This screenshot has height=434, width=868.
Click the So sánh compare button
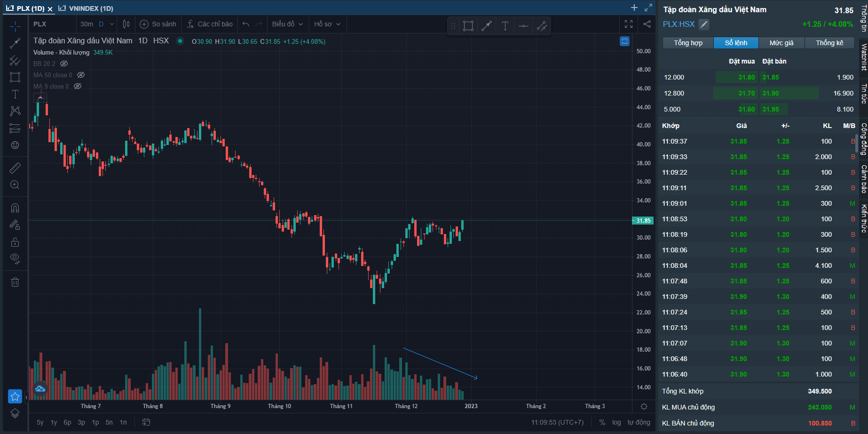(x=158, y=24)
